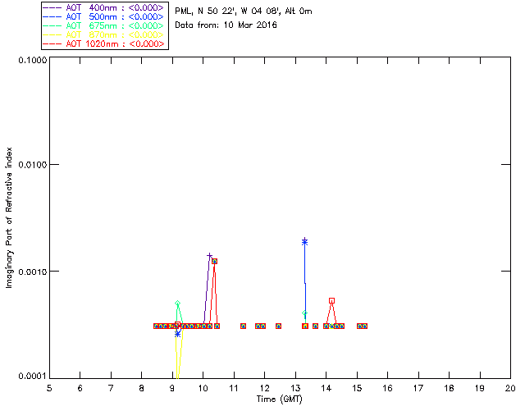Screen dimensions: 525x420
Task: Click the data marker after 11 GMT
Action: [x=244, y=326]
